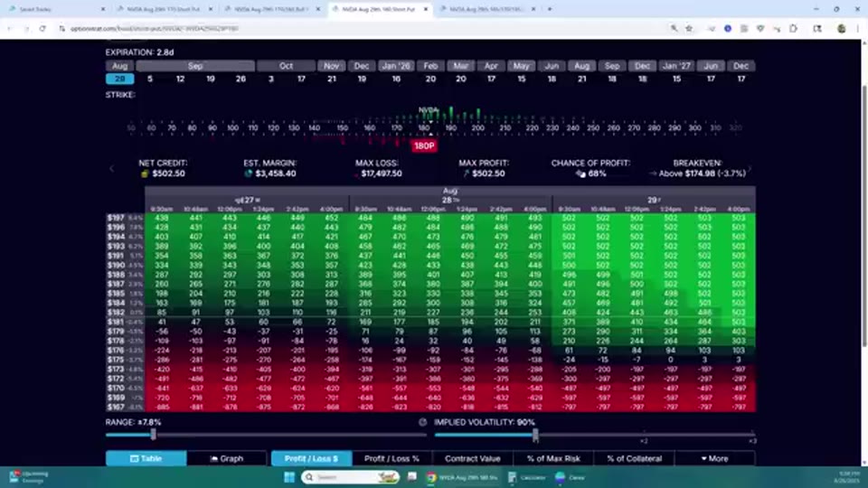868x488 pixels.
Task: Select the Sep 5 expiration date
Action: 150,79
